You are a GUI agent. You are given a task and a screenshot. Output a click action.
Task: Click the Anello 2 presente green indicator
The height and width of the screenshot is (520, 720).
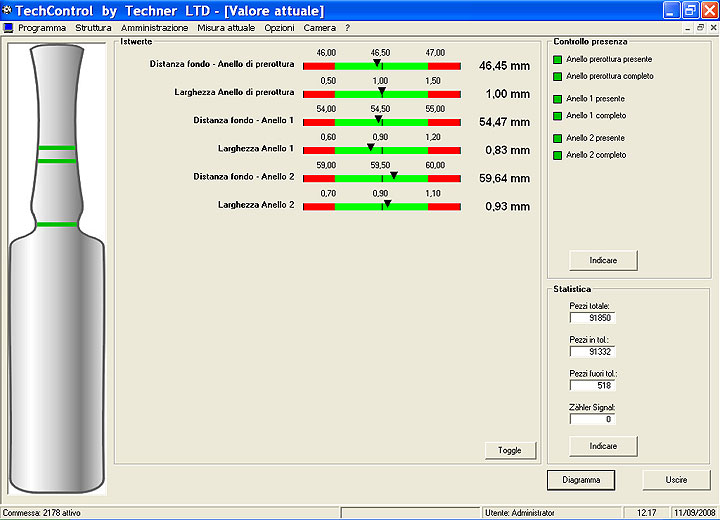coord(557,139)
